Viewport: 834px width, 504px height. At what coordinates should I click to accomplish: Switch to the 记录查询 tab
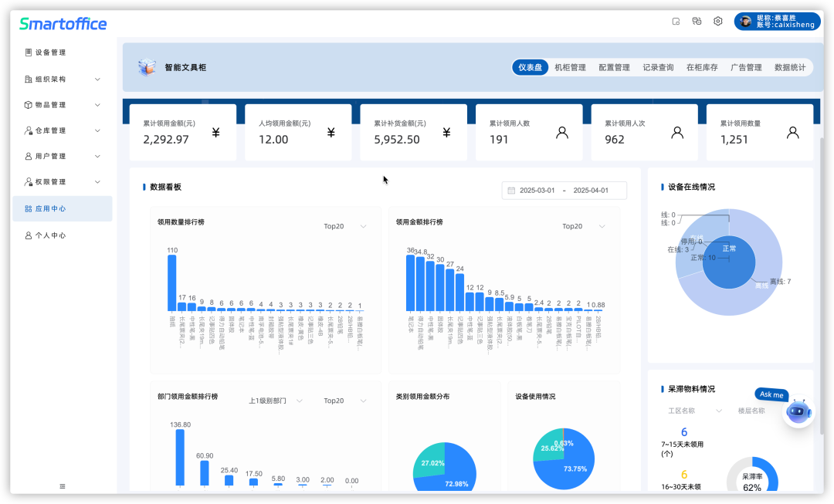click(658, 67)
